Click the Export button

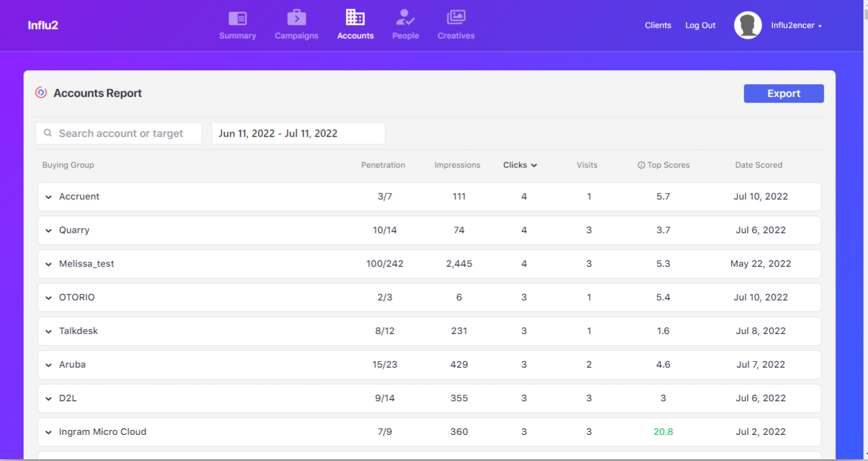784,93
